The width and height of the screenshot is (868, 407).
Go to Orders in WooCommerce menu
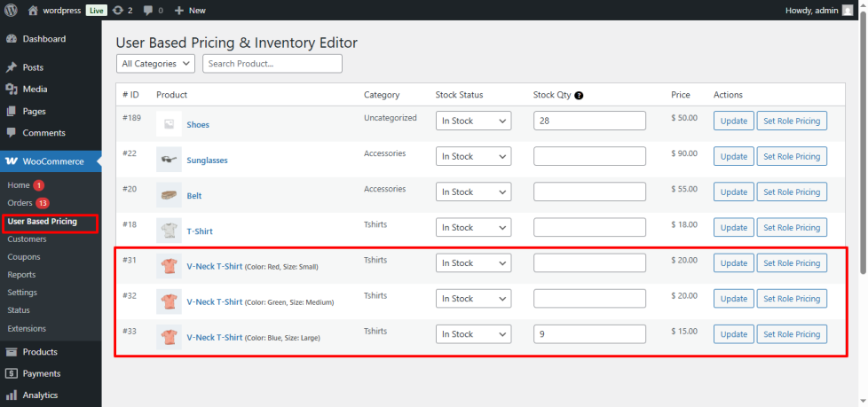tap(20, 203)
